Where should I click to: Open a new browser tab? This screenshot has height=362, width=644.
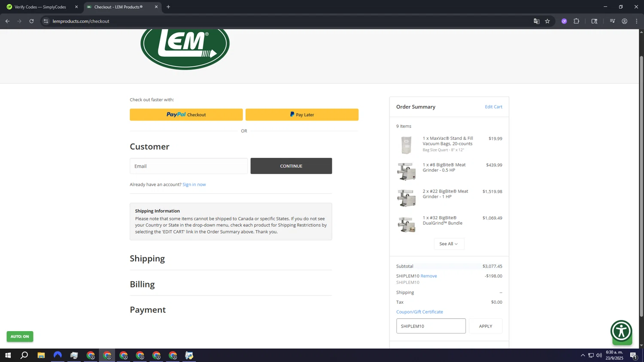pyautogui.click(x=168, y=7)
